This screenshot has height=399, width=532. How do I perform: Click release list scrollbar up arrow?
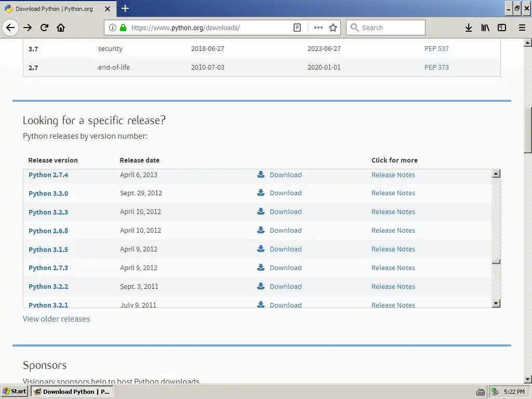[x=496, y=174]
